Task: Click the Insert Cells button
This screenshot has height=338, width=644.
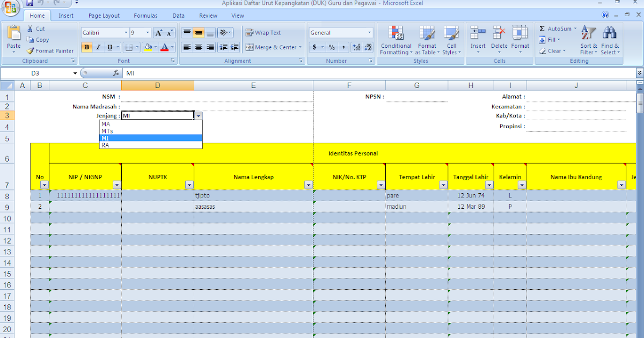Action: point(478,40)
